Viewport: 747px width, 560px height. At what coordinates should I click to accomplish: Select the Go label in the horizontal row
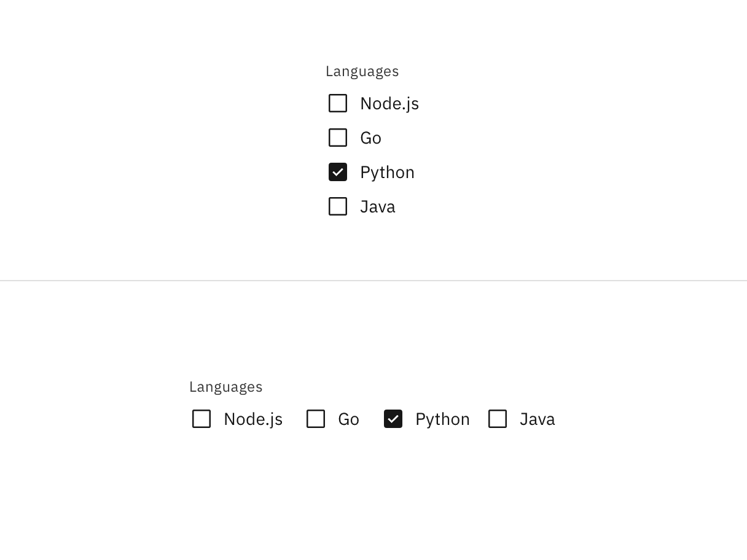[349, 419]
